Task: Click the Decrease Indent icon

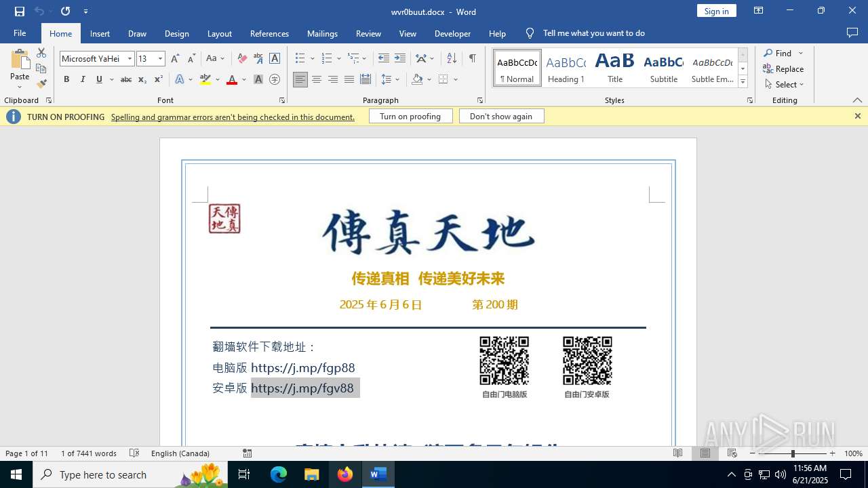Action: click(384, 59)
